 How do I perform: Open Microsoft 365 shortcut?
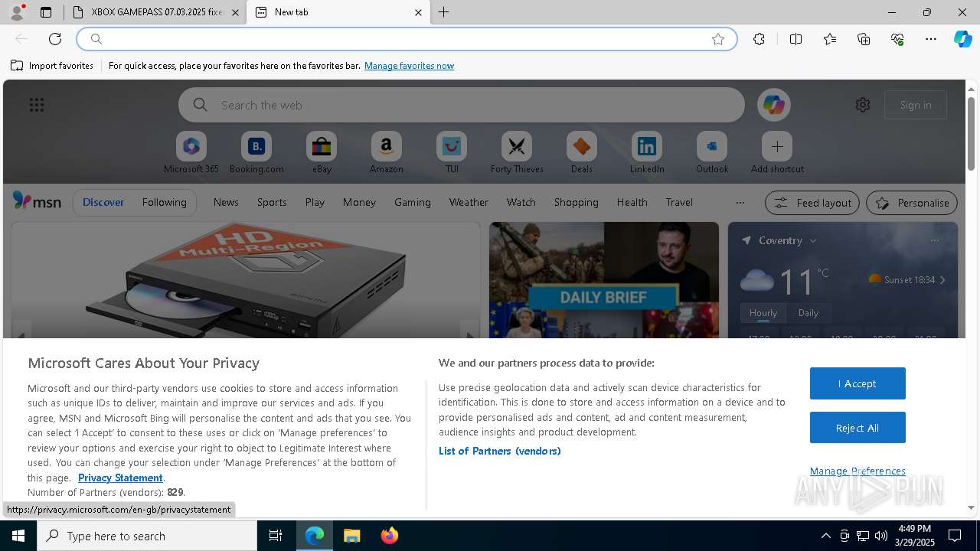(191, 153)
